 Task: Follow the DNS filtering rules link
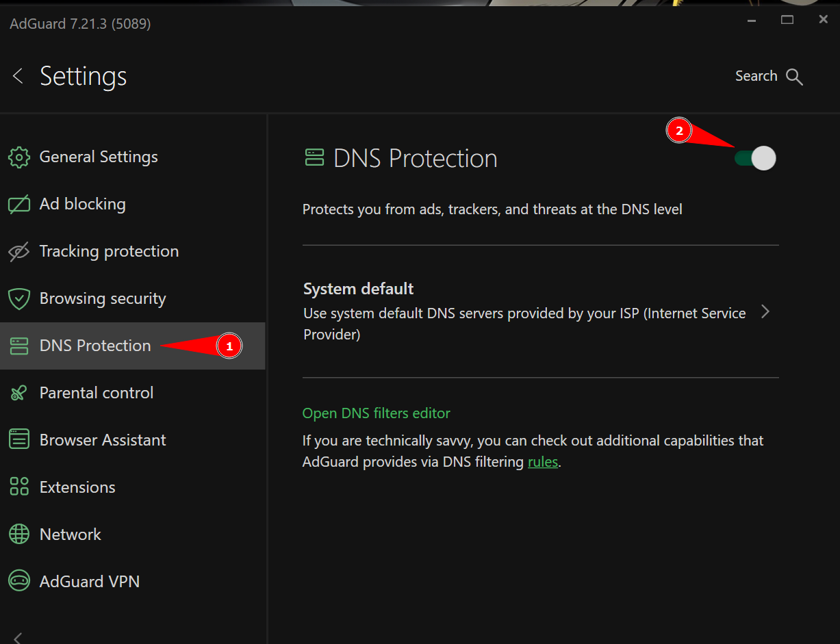pyautogui.click(x=542, y=462)
